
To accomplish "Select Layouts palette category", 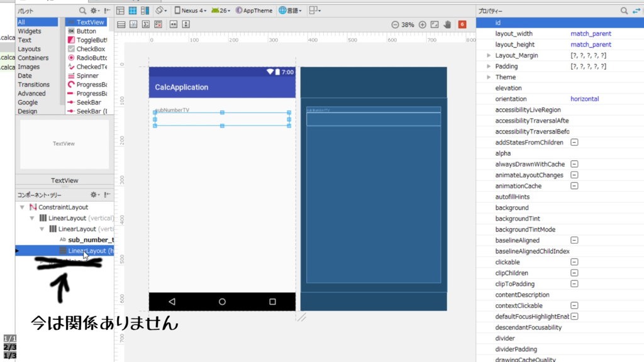I will 29,49.
